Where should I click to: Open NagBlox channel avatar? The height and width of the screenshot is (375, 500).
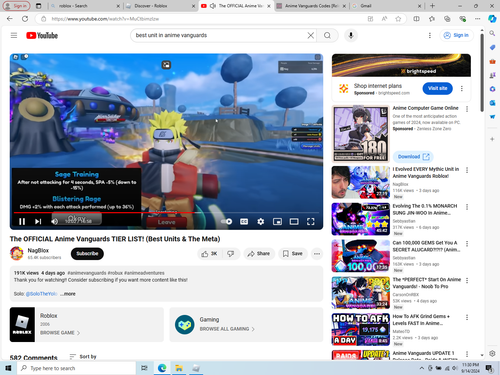click(17, 254)
